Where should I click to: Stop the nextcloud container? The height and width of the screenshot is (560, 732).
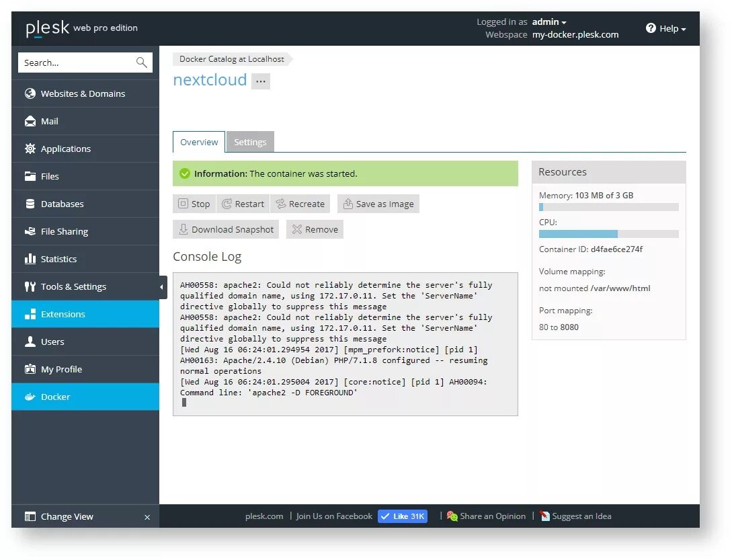point(194,204)
